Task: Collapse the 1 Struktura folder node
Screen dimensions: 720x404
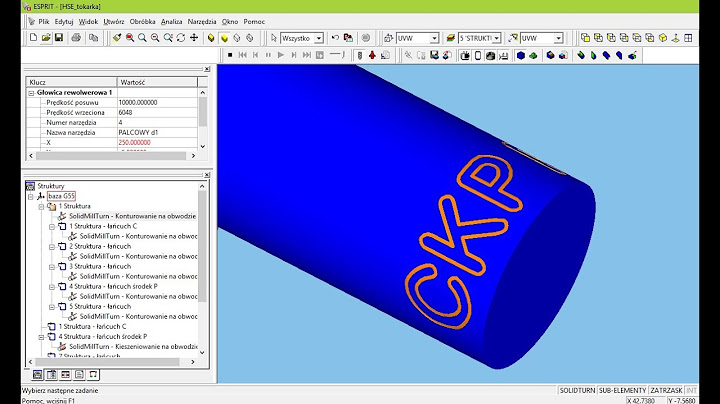Action: pyautogui.click(x=41, y=207)
